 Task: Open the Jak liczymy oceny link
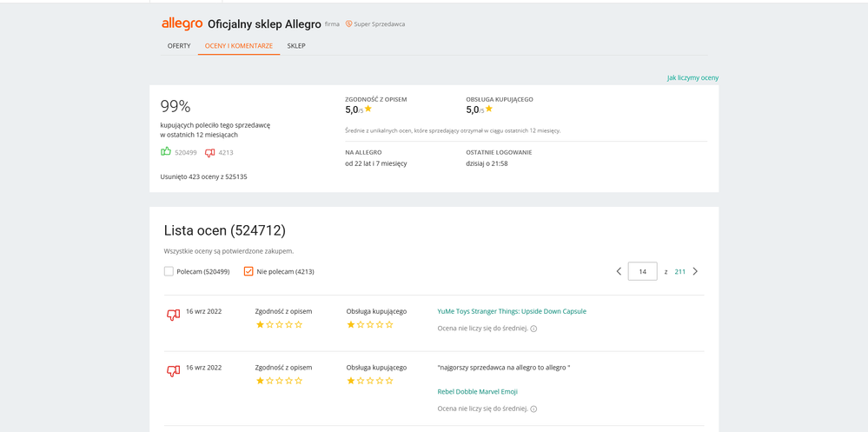coord(692,78)
